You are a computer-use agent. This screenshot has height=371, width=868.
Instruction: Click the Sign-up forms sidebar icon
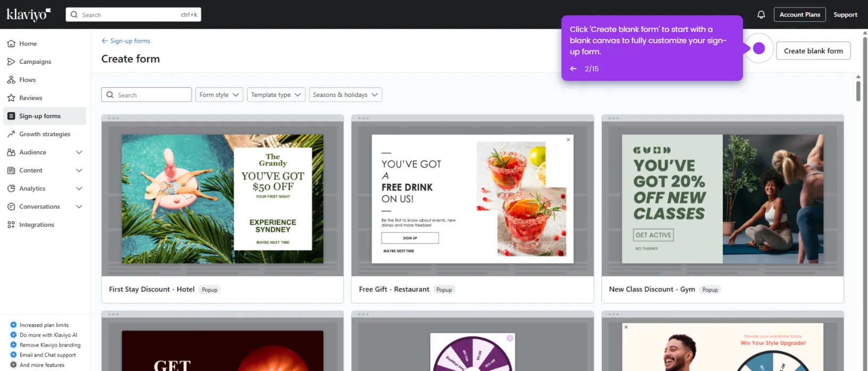[x=11, y=116]
